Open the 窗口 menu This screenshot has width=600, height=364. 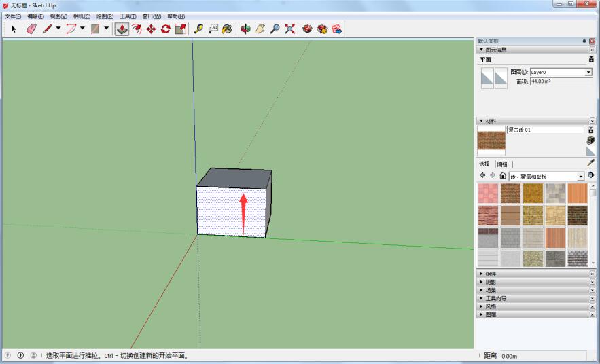(x=151, y=16)
